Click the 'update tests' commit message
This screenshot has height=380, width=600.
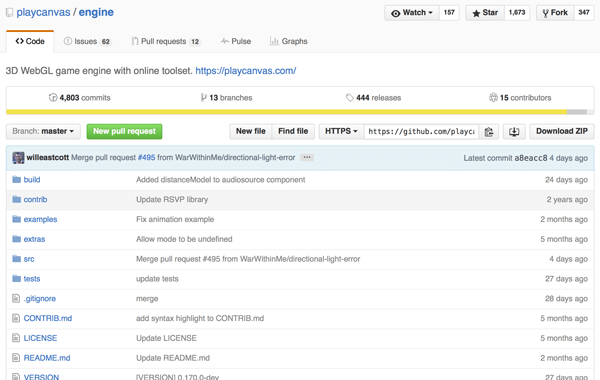[x=157, y=279]
